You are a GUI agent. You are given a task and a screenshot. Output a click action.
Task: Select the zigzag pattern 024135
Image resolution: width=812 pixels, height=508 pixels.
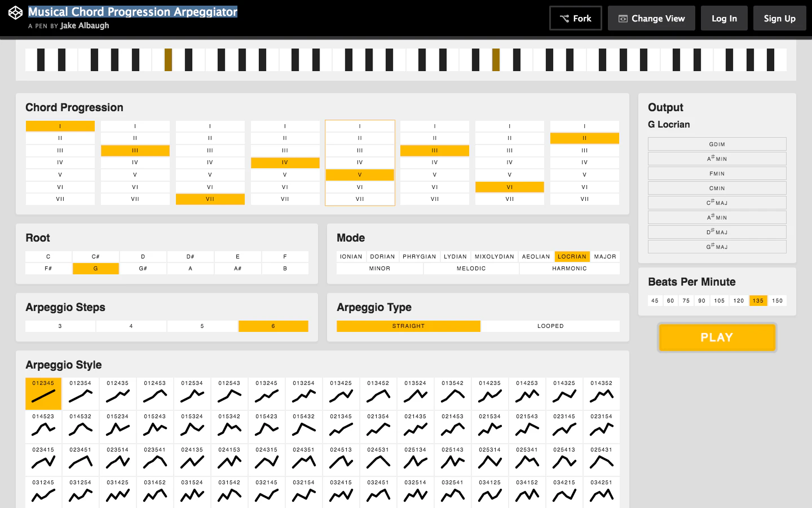coord(192,460)
